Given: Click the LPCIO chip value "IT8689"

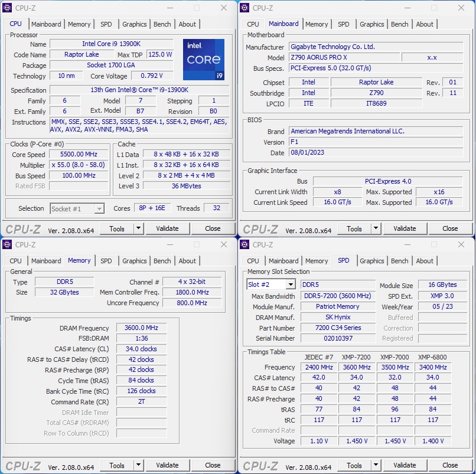Looking at the screenshot, I should click(x=376, y=103).
